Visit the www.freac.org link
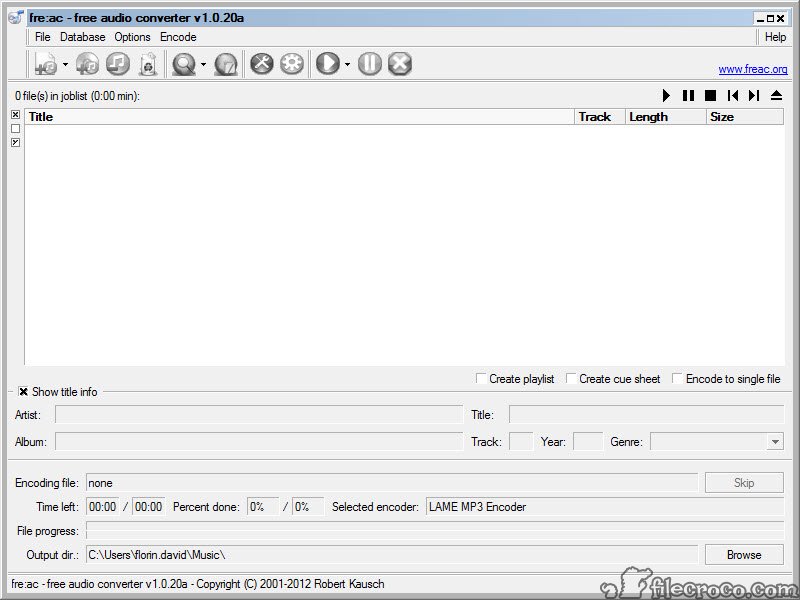This screenshot has width=800, height=600. click(x=753, y=69)
